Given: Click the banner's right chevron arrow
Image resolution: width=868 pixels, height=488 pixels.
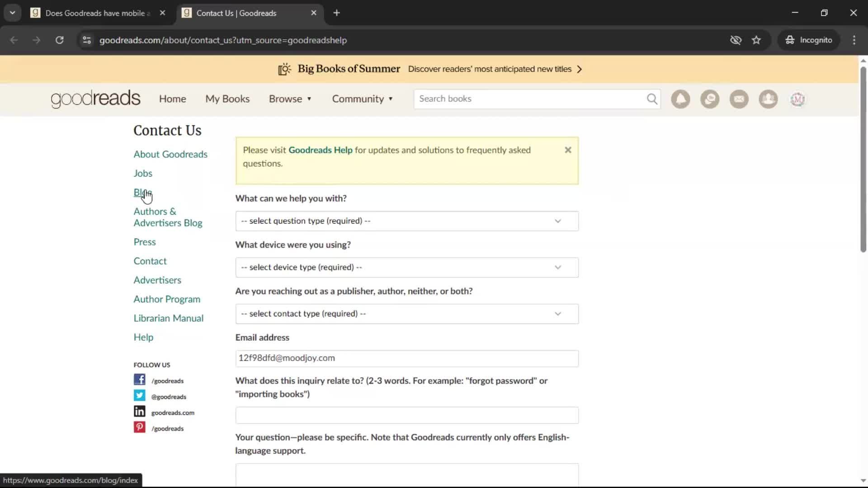Looking at the screenshot, I should [x=580, y=69].
